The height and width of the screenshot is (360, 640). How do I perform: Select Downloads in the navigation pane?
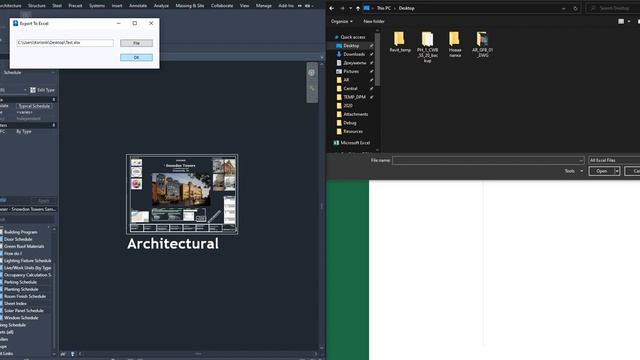click(354, 54)
